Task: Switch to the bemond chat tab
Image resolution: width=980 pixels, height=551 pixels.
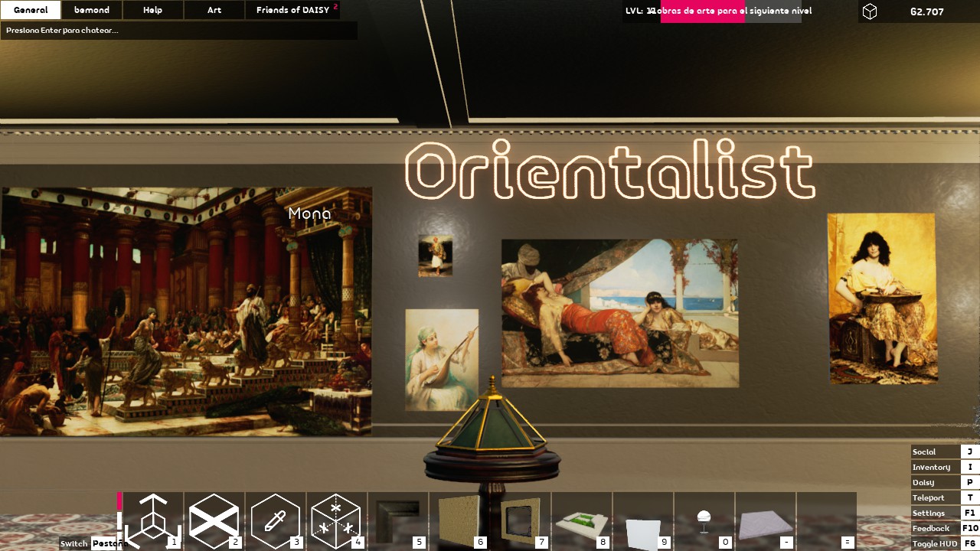Action: 92,10
